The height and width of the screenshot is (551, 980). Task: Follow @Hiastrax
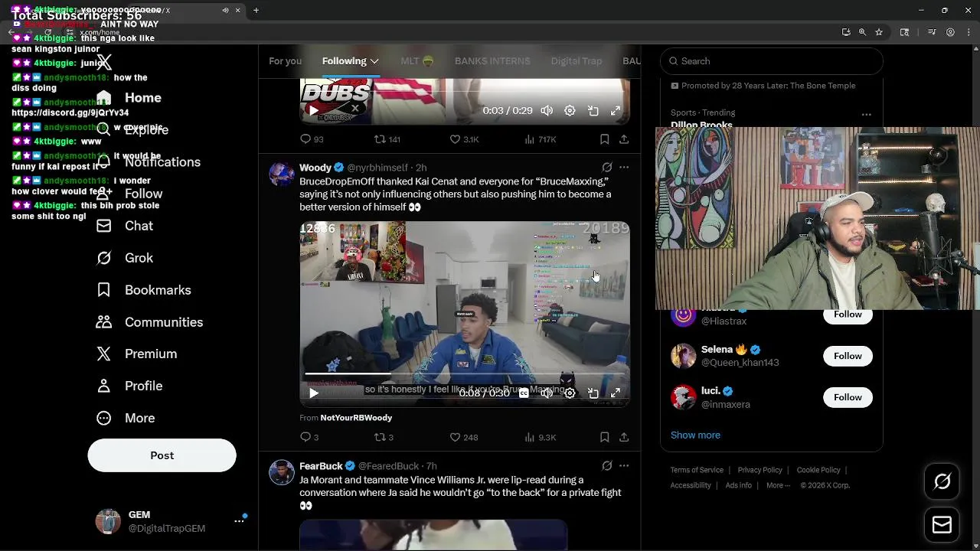tap(848, 315)
